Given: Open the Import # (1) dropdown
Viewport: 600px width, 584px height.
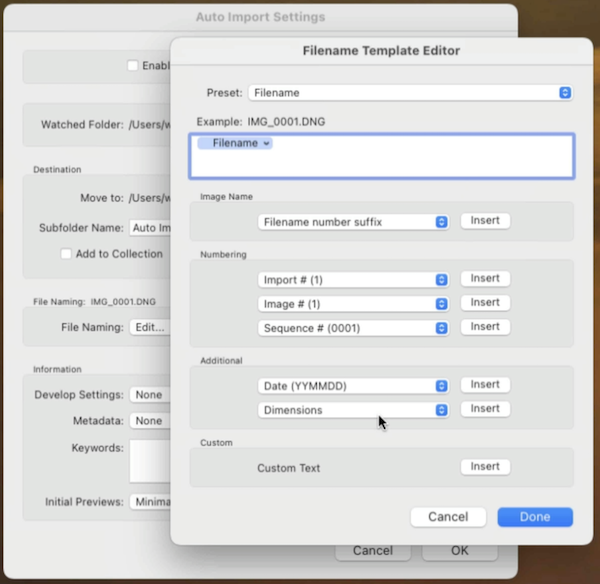Looking at the screenshot, I should pyautogui.click(x=353, y=280).
